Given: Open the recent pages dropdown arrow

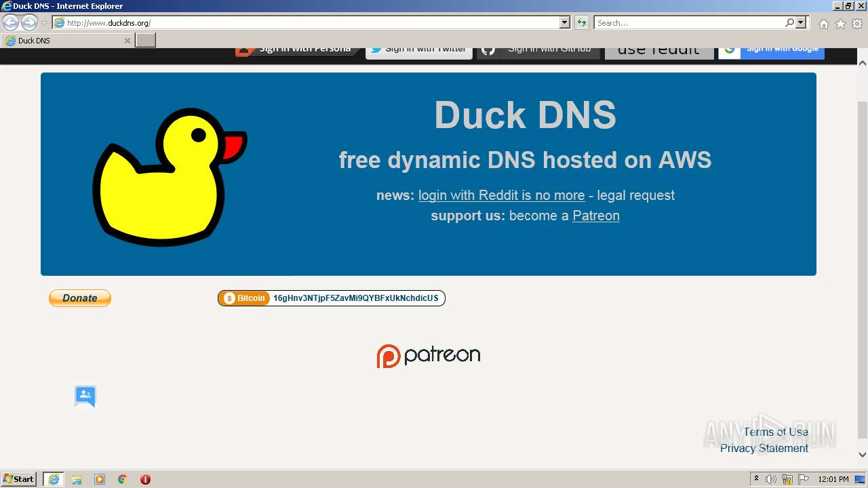Looking at the screenshot, I should click(45, 23).
